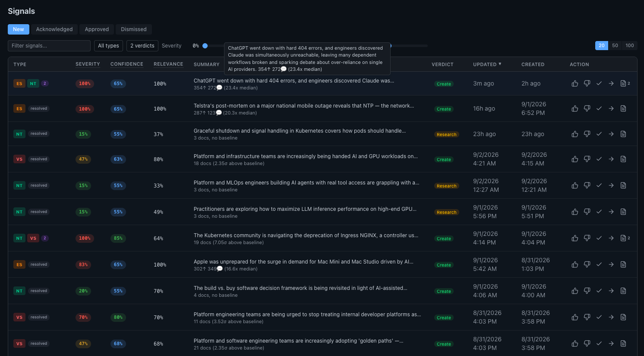Click checkmark for Platform and infrastructure teams row
The height and width of the screenshot is (356, 644).
pos(599,159)
